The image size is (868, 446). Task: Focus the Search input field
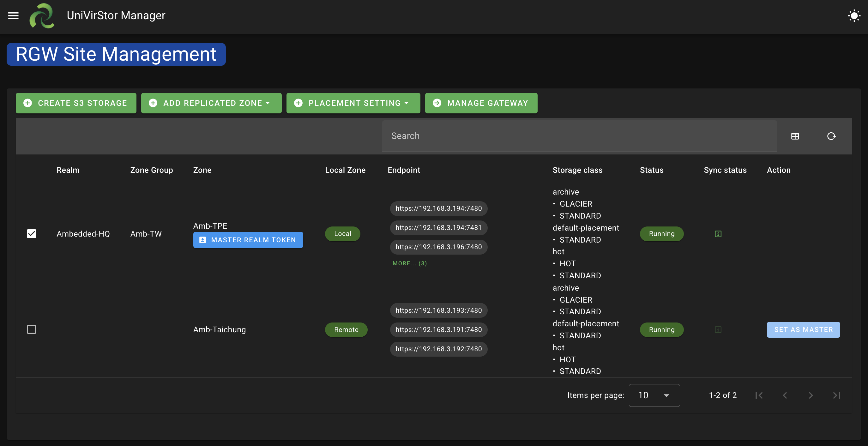pos(579,136)
